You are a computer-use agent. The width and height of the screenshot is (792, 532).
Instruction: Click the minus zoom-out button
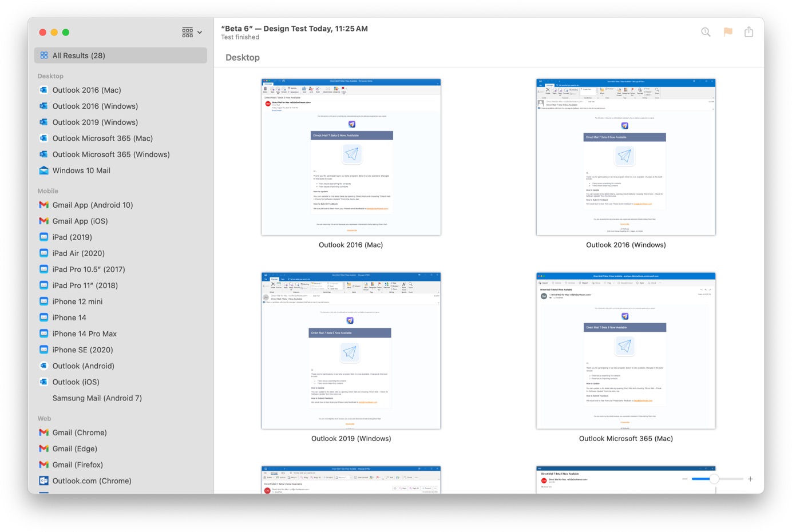pos(685,479)
